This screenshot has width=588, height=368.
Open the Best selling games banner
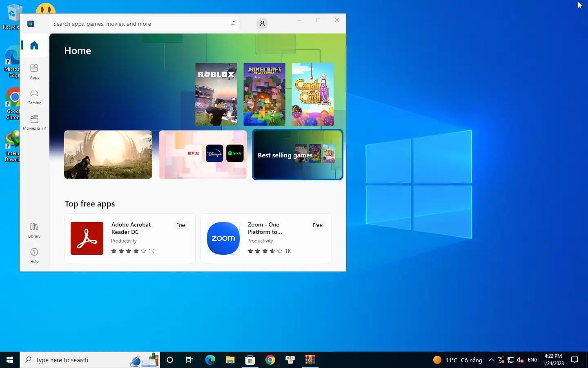[298, 155]
